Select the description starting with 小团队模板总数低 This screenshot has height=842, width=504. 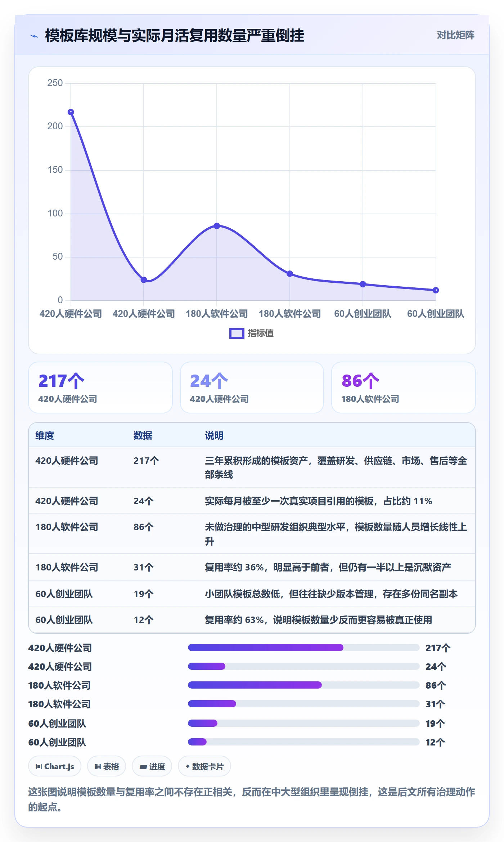[331, 594]
